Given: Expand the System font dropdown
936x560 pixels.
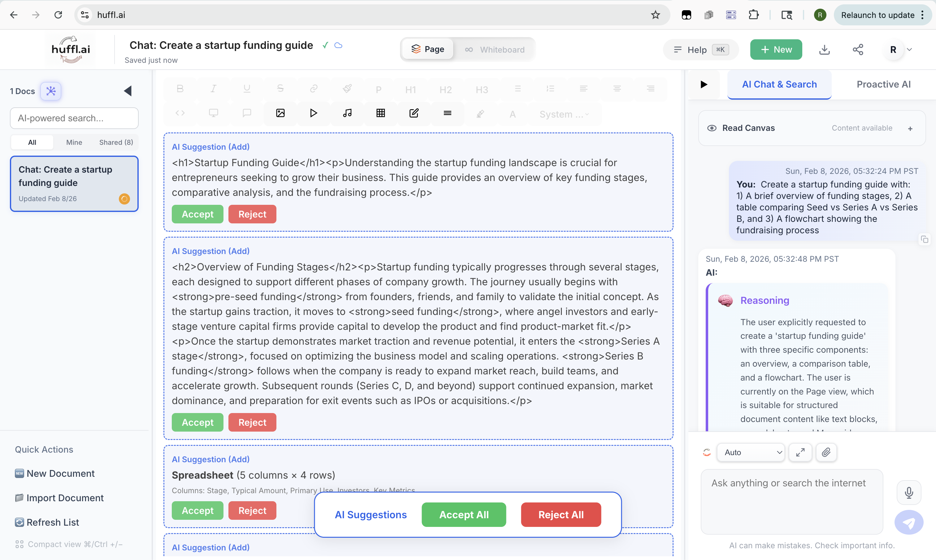Looking at the screenshot, I should pos(563,114).
